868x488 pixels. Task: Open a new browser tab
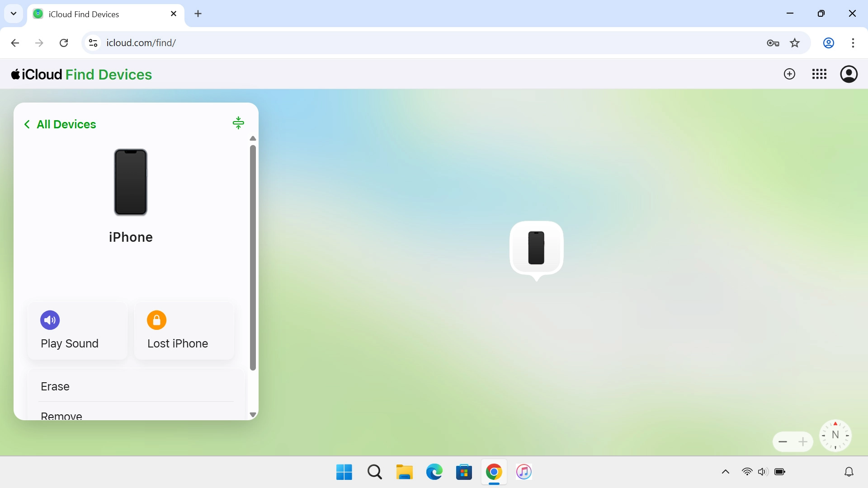point(198,14)
